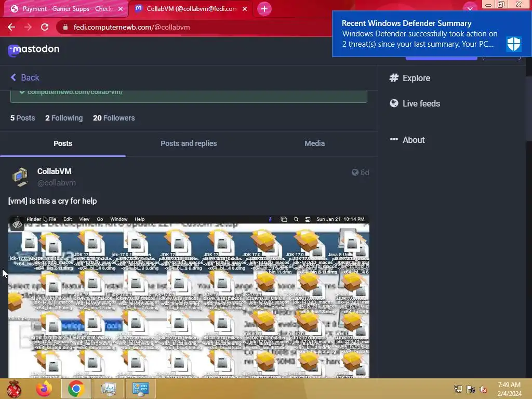Open the 20 Followers list
Screen dimensions: 532x399
click(114, 118)
